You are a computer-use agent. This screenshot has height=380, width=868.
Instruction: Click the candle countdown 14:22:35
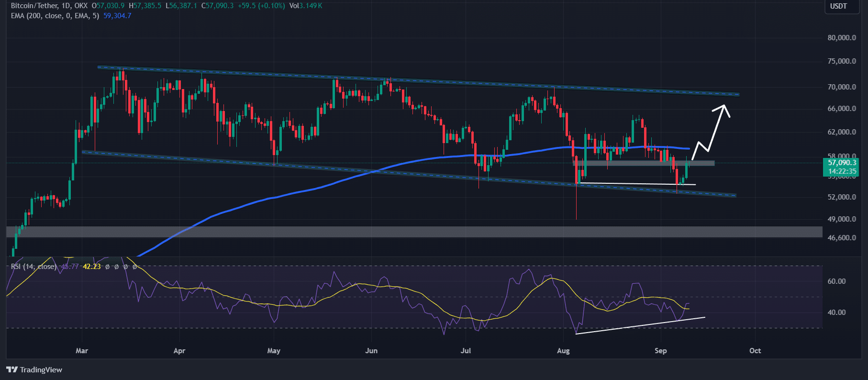(x=842, y=171)
